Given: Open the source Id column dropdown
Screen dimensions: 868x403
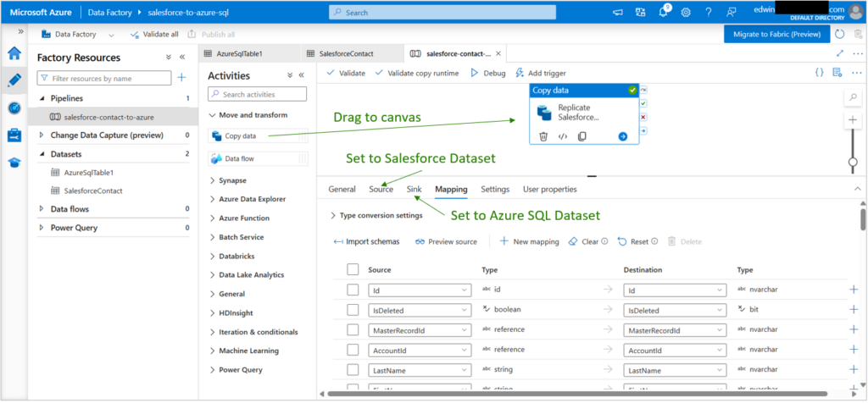Looking at the screenshot, I should click(420, 290).
